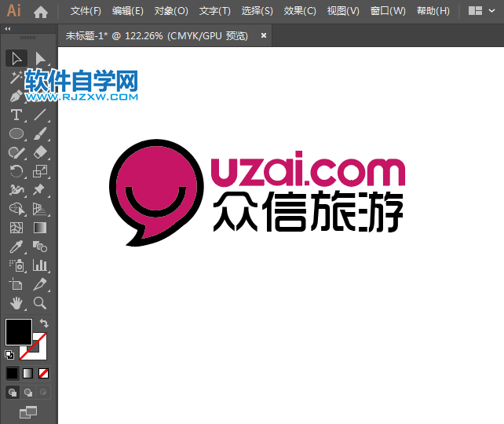Enable Draw Inside mode
504x424 pixels.
pyautogui.click(x=43, y=392)
